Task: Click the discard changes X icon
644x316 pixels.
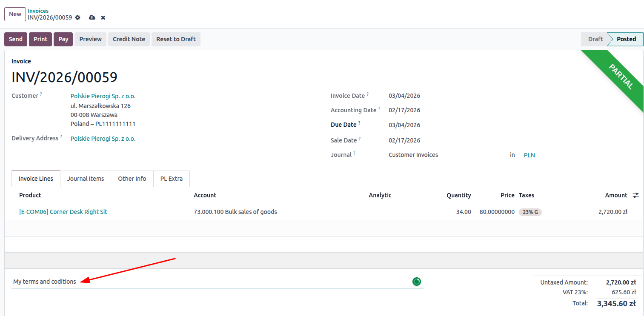Action: (x=103, y=17)
